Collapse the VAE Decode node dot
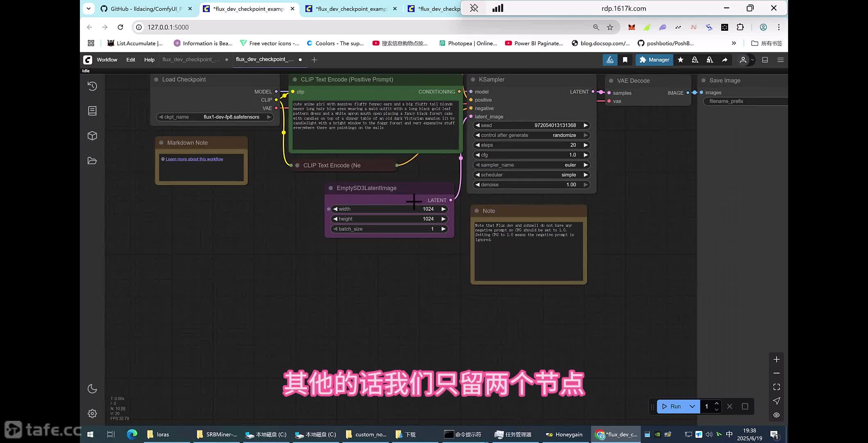This screenshot has width=868, height=443. [611, 81]
